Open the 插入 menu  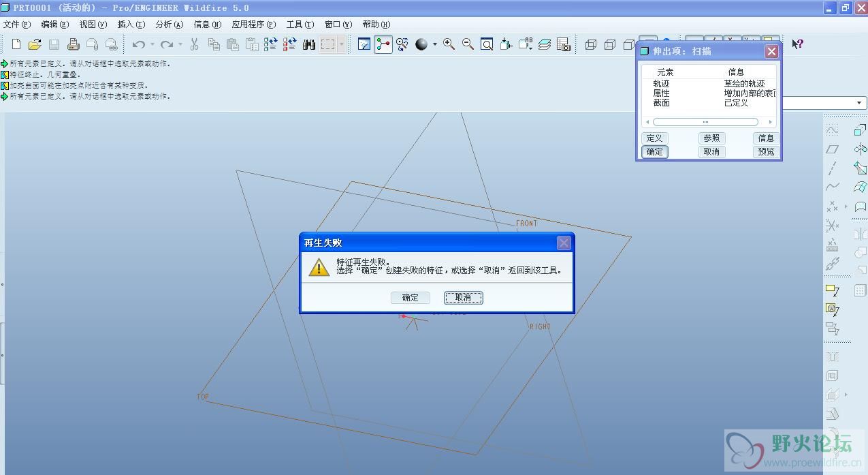(x=131, y=25)
